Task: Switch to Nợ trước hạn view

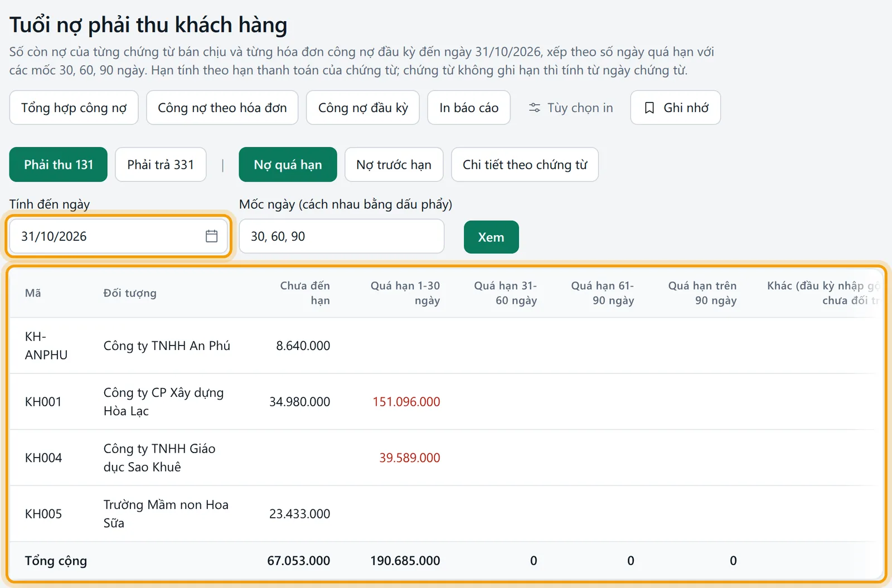Action: [x=394, y=164]
